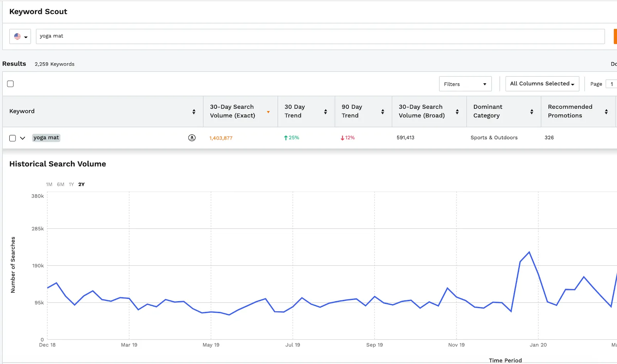Click the Keyword column header
Image resolution: width=617 pixels, height=364 pixels.
(22, 111)
